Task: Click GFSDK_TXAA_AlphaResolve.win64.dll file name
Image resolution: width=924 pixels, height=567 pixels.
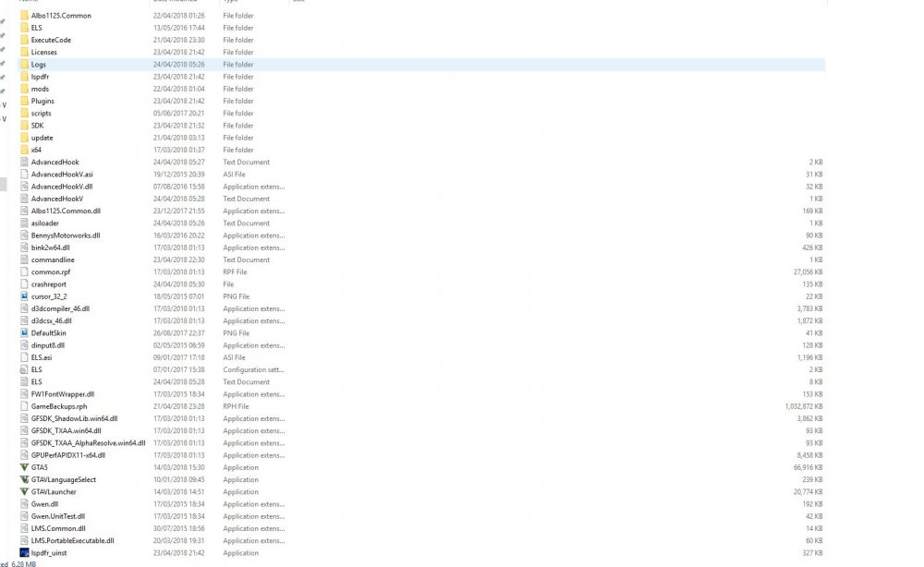Action: pyautogui.click(x=89, y=442)
